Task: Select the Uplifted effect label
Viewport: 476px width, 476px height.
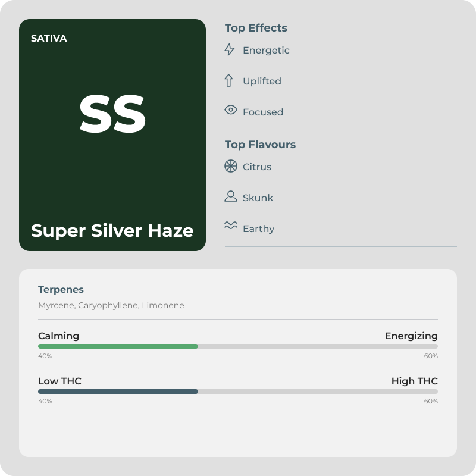Action: click(x=262, y=81)
